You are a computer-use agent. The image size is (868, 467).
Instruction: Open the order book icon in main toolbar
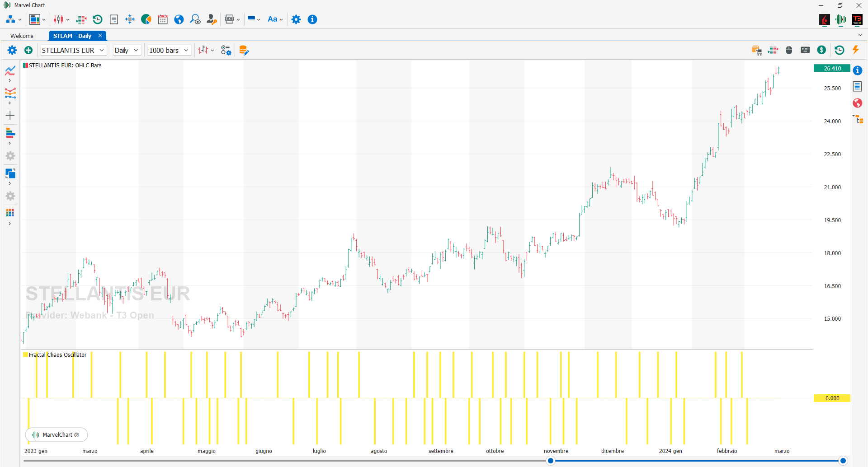(81, 19)
